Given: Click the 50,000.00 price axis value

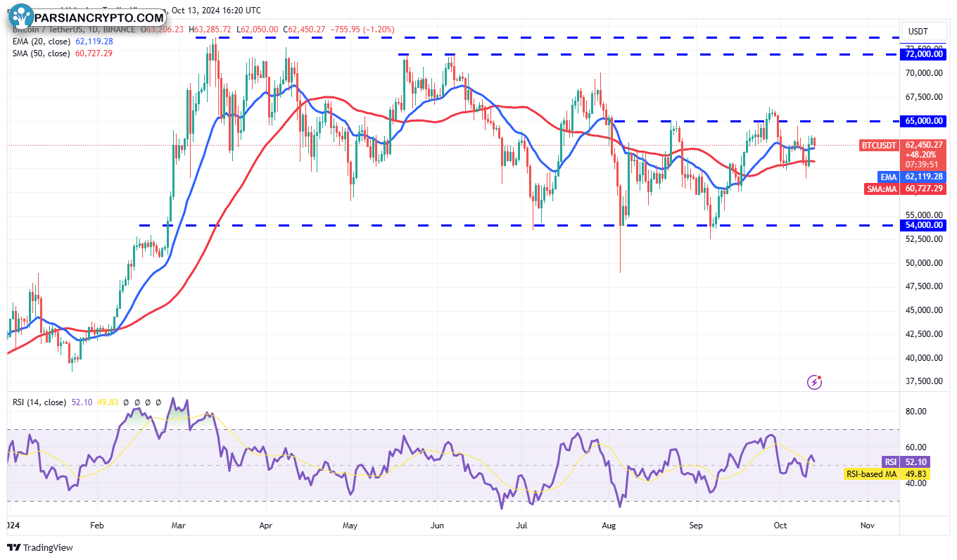Looking at the screenshot, I should (x=924, y=263).
